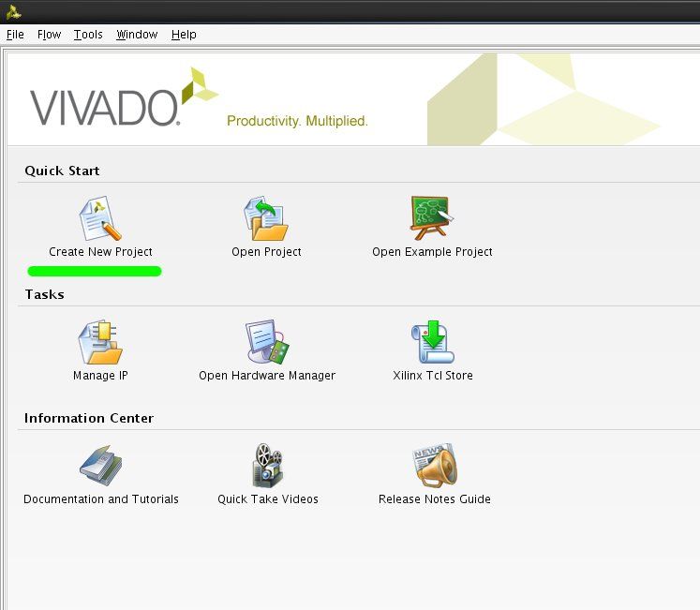Click the Xilinx Tcl Store text link
Image resolution: width=700 pixels, height=610 pixels.
[433, 376]
